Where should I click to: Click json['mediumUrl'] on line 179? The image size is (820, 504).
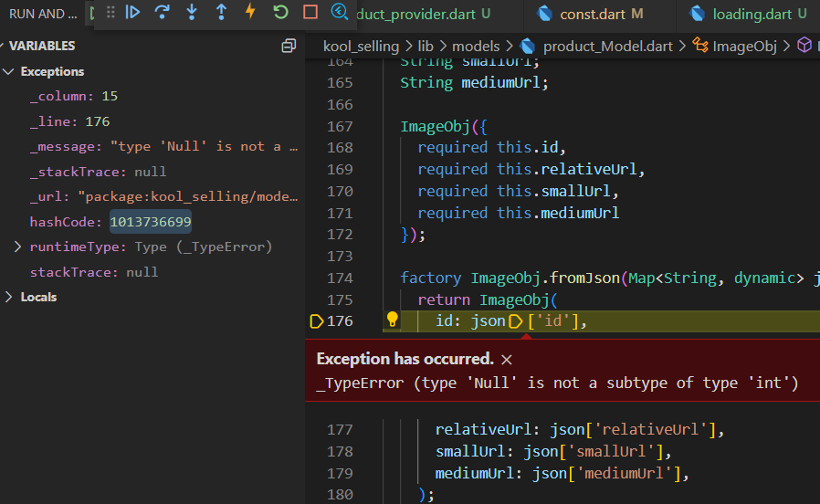606,474
